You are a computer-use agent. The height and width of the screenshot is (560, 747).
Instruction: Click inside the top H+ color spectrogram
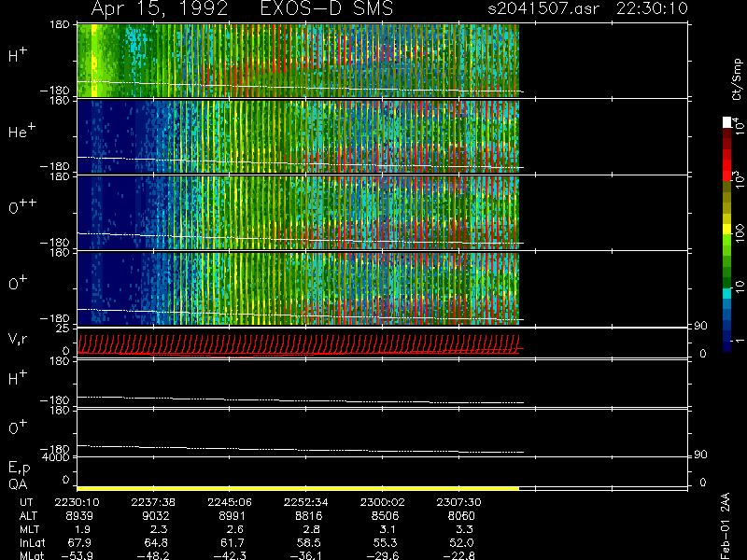(298, 61)
